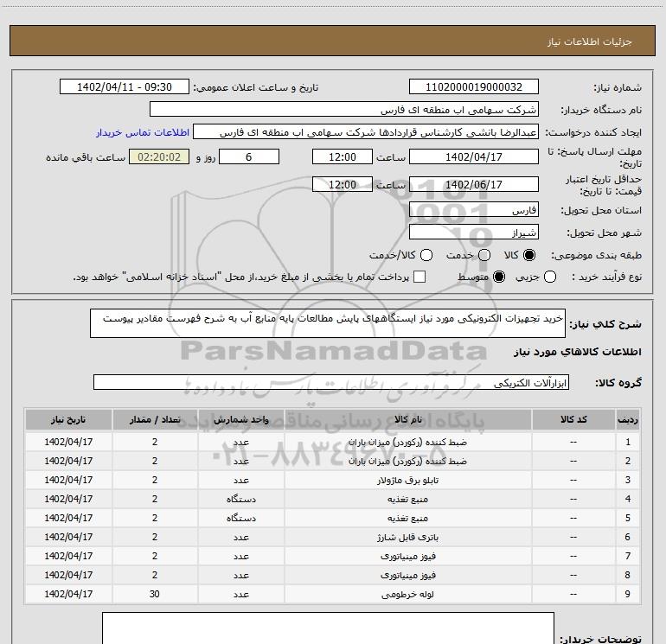Viewport: 666px width, 644px height.
Task: Click the deadline hour field next to 1402/04/17
Action: tap(343, 157)
